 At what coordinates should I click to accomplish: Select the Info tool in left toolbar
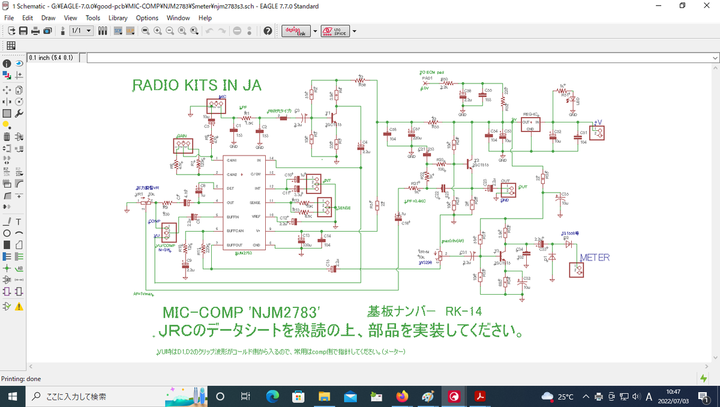point(8,62)
